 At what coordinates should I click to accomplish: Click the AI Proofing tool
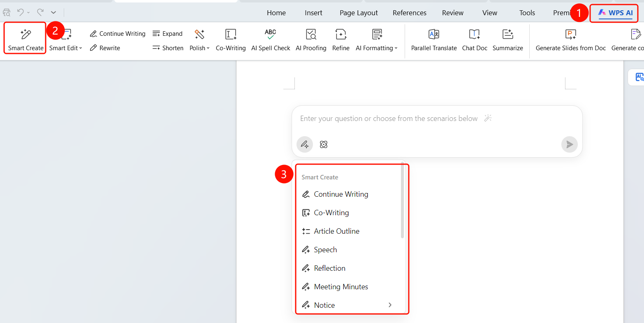click(311, 40)
